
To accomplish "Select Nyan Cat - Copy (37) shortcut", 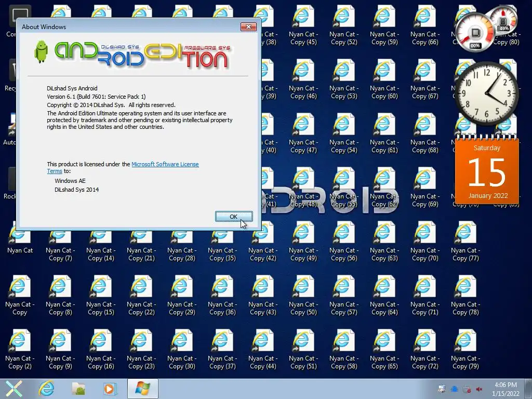I will click(x=222, y=350).
